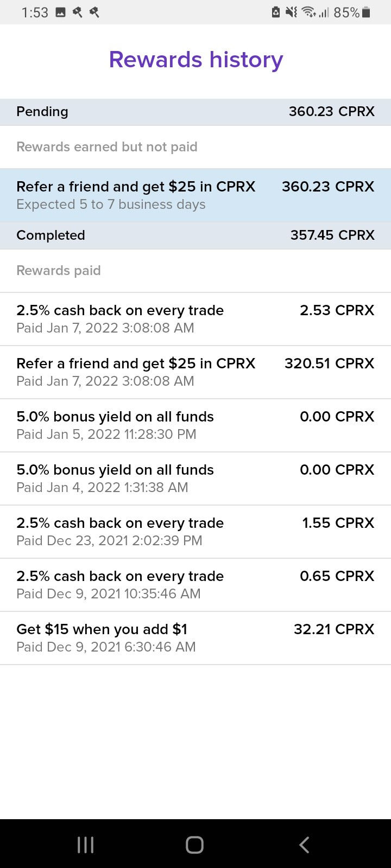The width and height of the screenshot is (391, 868).
Task: Open the 1.55 CPRX cash back entry
Action: [x=195, y=532]
